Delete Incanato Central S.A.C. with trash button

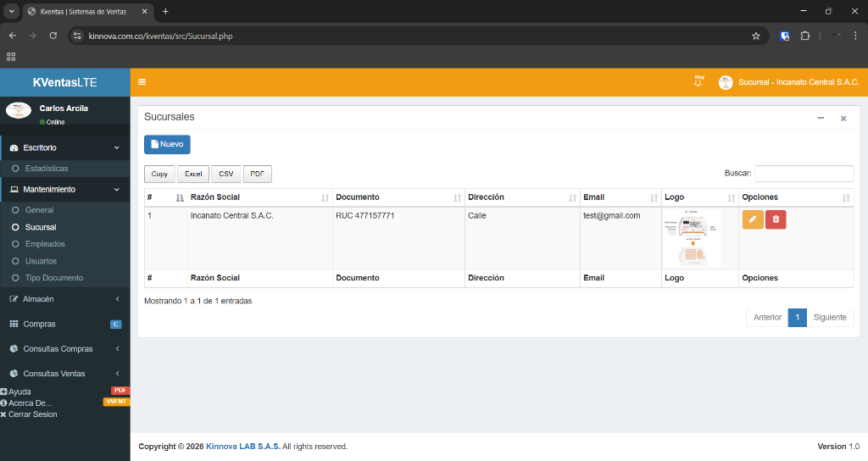(776, 219)
